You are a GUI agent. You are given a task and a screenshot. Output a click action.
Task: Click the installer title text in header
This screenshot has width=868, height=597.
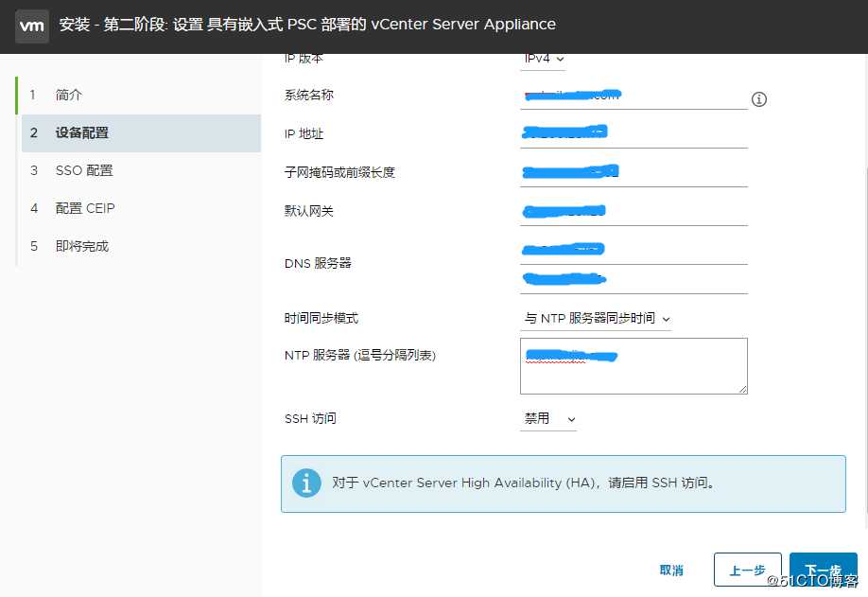click(x=307, y=25)
